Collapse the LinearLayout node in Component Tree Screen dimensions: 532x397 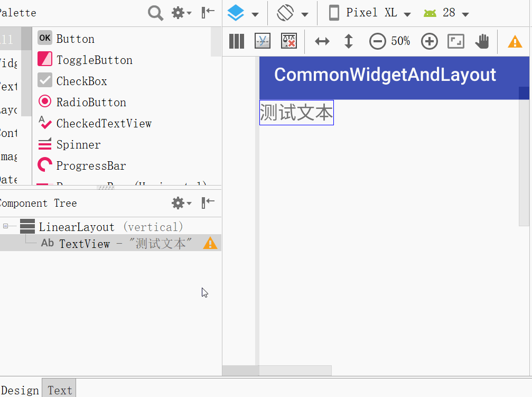[x=5, y=226]
